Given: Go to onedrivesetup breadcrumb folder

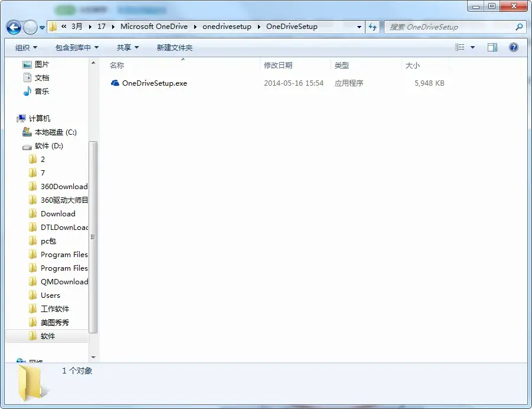Looking at the screenshot, I should 227,27.
